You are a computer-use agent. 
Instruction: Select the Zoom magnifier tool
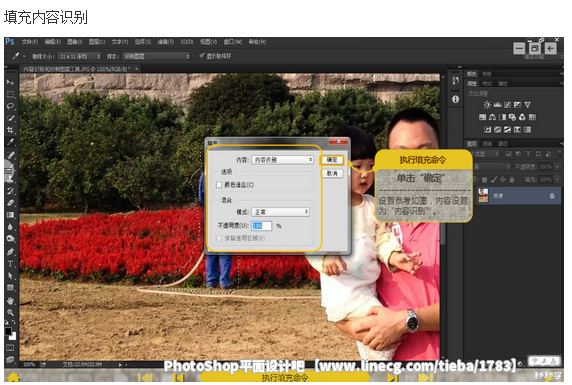click(10, 312)
